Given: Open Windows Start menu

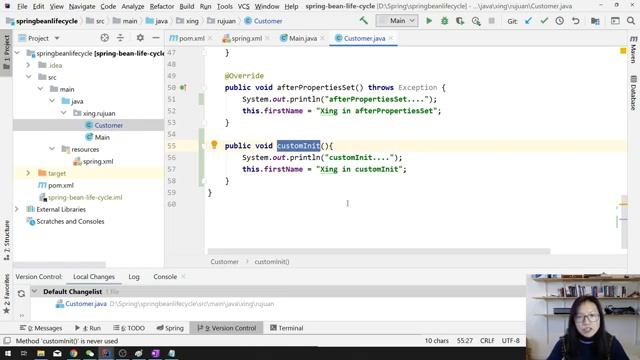Looking at the screenshot, I should click(7, 353).
